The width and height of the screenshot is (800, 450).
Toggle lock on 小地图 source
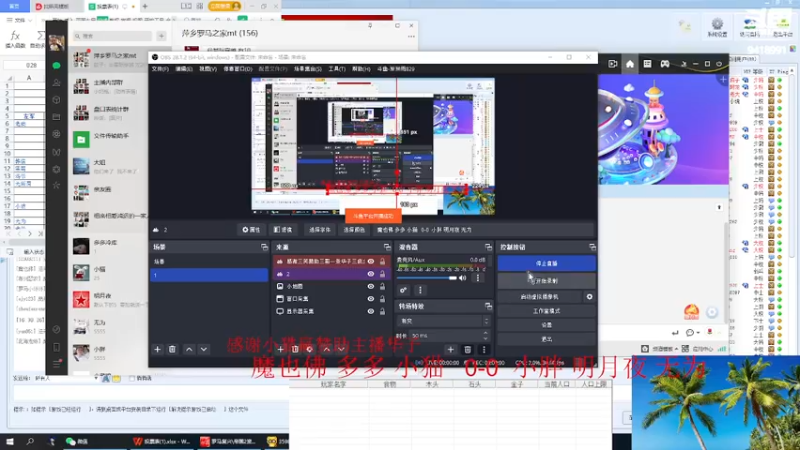[x=382, y=286]
